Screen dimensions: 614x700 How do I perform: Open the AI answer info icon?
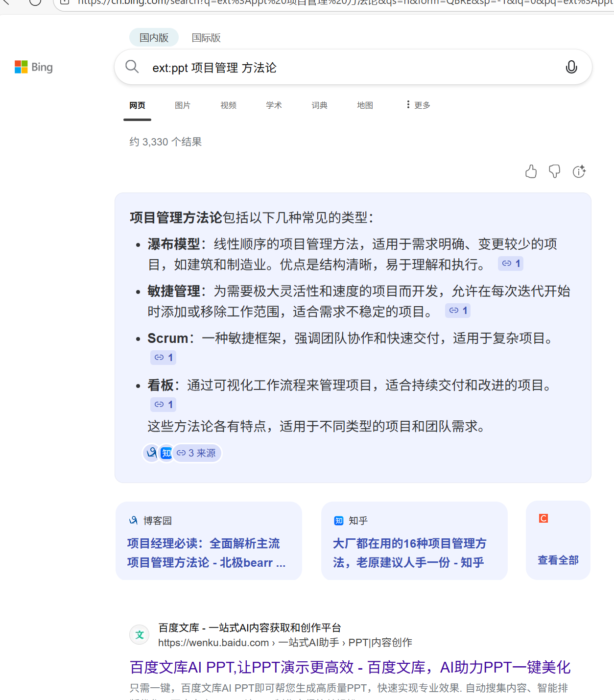pos(579,171)
